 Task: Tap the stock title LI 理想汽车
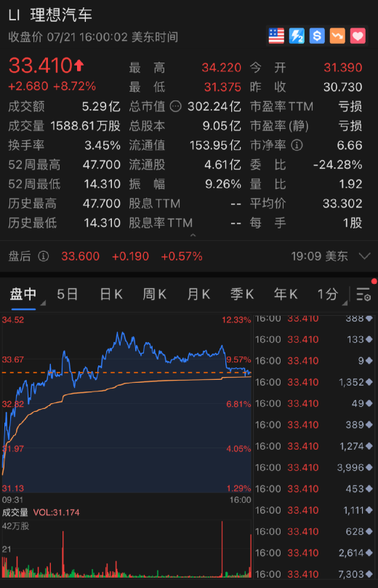50,15
